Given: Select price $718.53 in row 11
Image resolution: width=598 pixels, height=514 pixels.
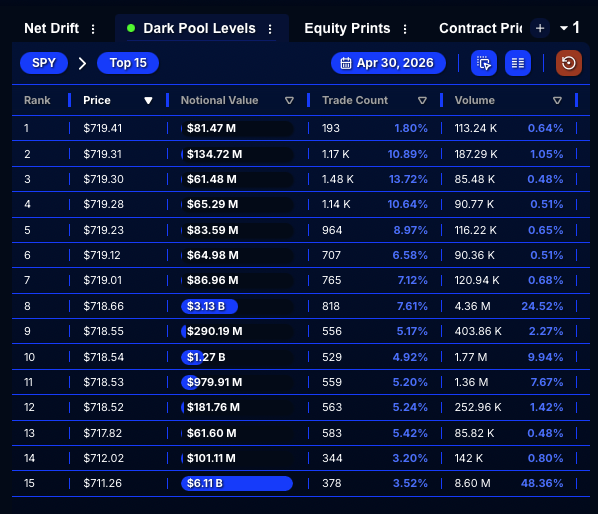Looking at the screenshot, I should [103, 382].
